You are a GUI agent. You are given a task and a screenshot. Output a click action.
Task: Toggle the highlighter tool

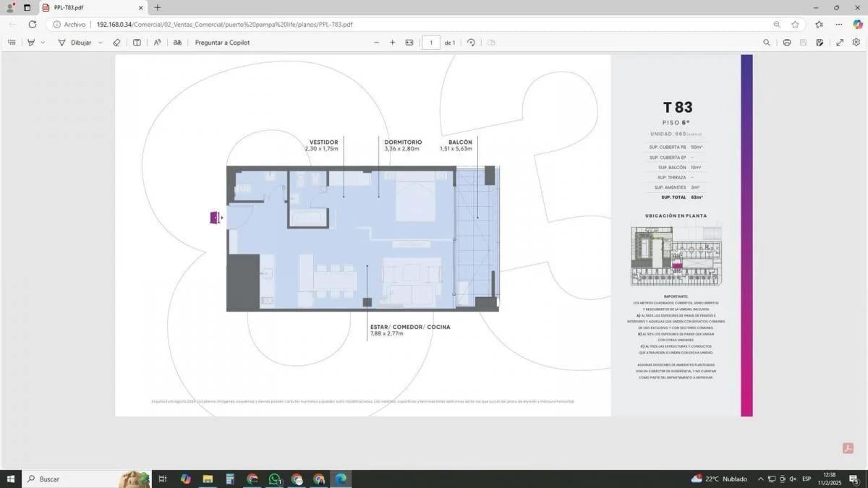(x=31, y=43)
